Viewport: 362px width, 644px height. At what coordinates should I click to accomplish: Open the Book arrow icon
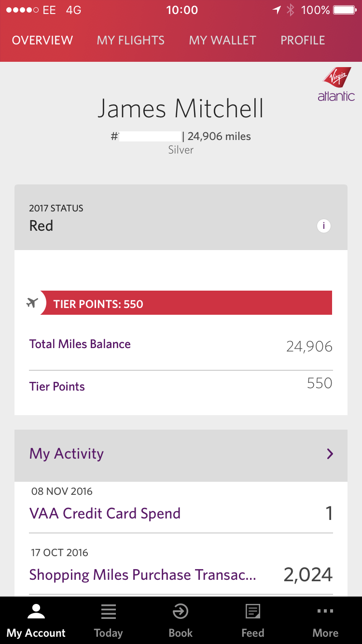coord(181,612)
